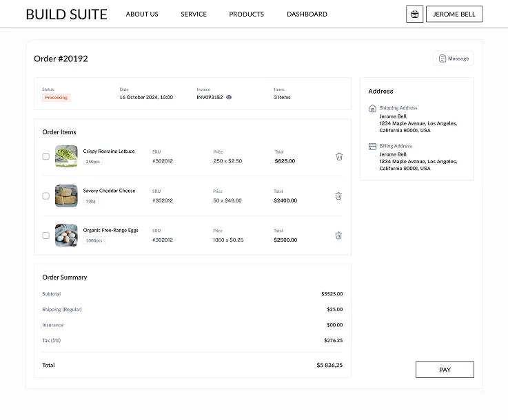Click the Build Suite logo
508x420 pixels.
[66, 14]
